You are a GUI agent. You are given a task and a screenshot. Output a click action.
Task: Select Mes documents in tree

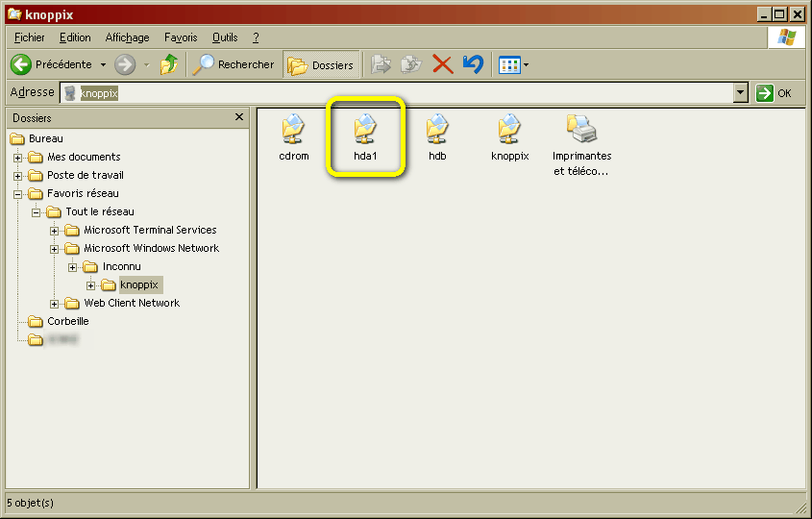pyautogui.click(x=84, y=157)
